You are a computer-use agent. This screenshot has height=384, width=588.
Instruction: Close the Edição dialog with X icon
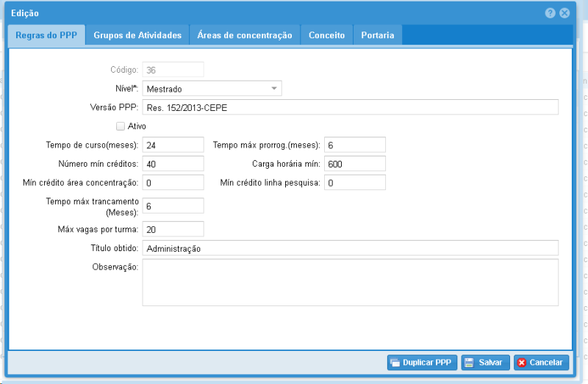click(564, 13)
